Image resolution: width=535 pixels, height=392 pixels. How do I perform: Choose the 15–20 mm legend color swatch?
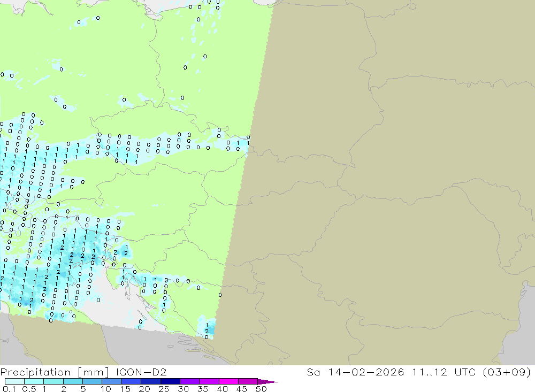(132, 381)
